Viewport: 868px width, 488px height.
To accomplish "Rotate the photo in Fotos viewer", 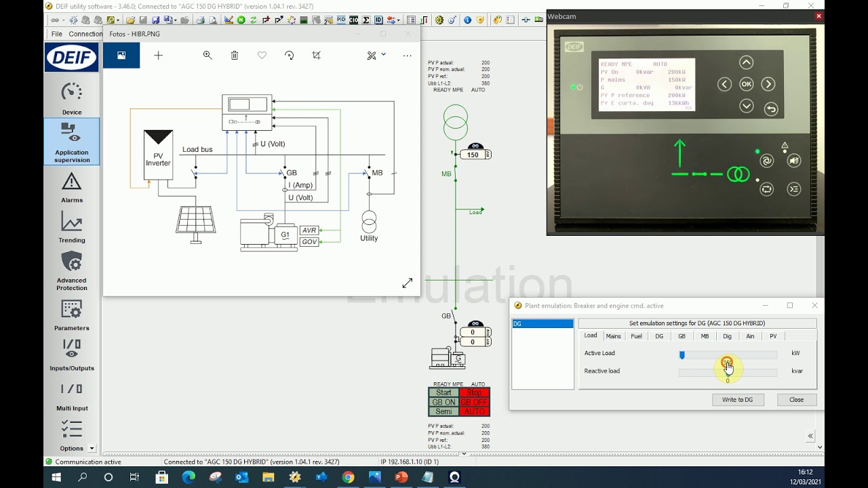I will (290, 56).
